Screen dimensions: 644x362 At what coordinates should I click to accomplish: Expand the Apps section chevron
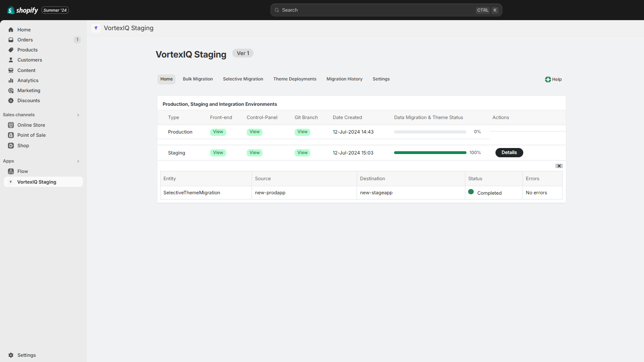(x=78, y=161)
